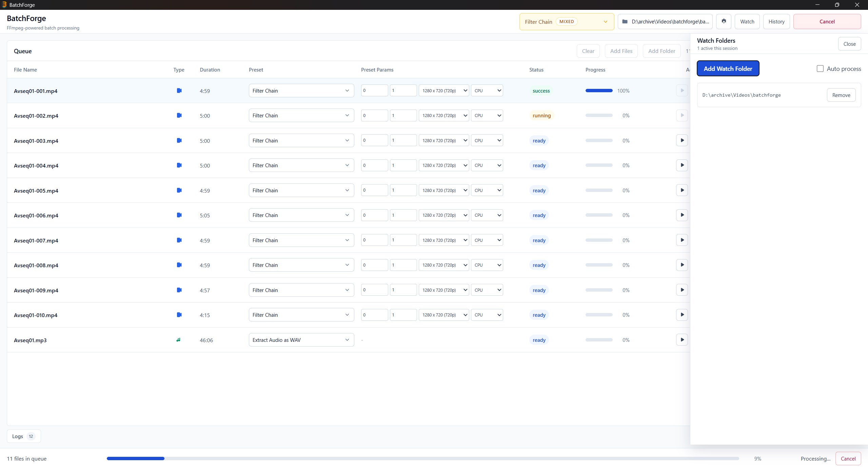This screenshot has height=468, width=868.
Task: Click ready status badge for Avseq01-005.mp4
Action: pos(539,190)
